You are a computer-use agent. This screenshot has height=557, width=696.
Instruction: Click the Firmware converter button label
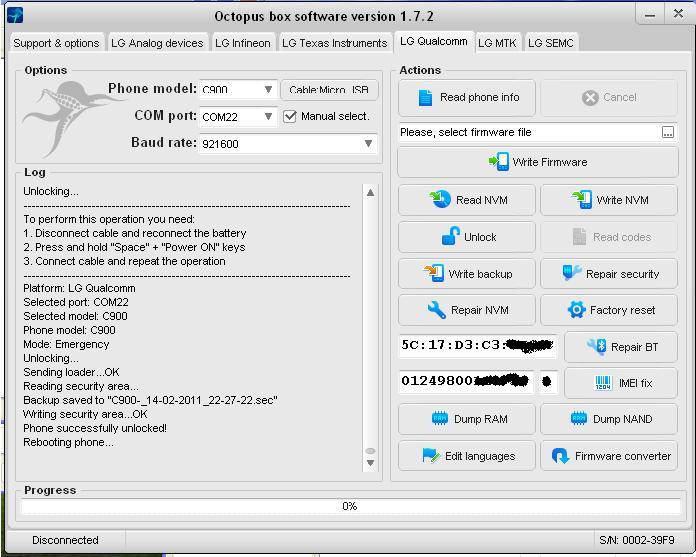623,456
